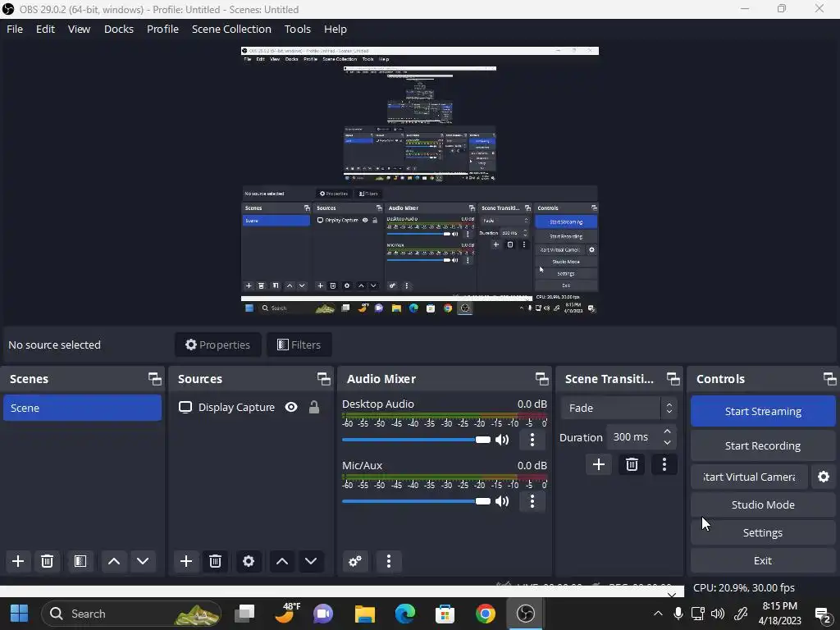This screenshot has width=840, height=630.
Task: Open the File menu
Action: click(x=15, y=29)
